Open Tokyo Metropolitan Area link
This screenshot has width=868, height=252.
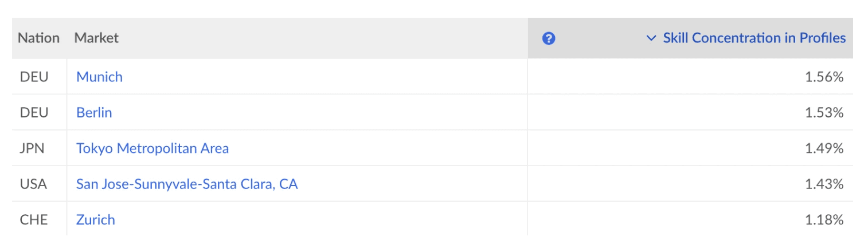[153, 148]
